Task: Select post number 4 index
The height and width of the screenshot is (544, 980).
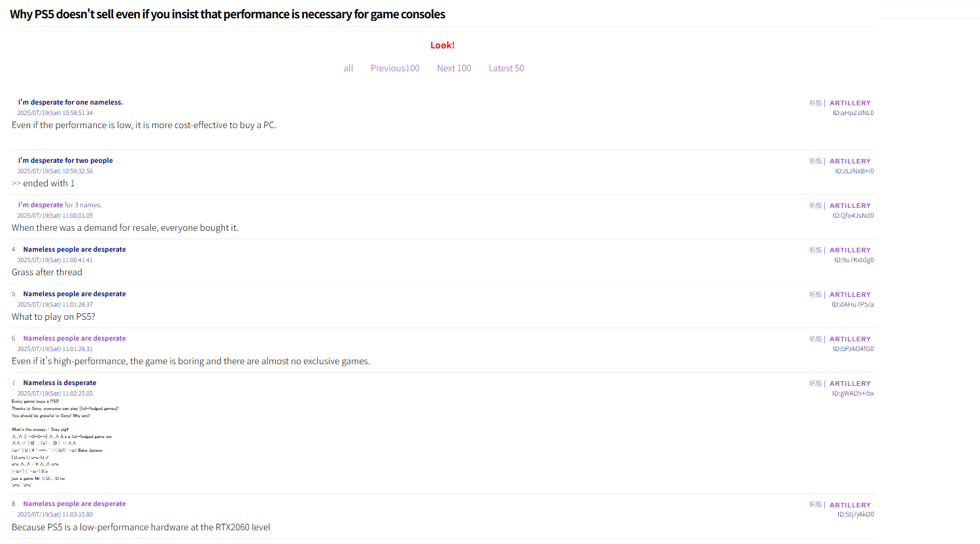Action: point(13,249)
